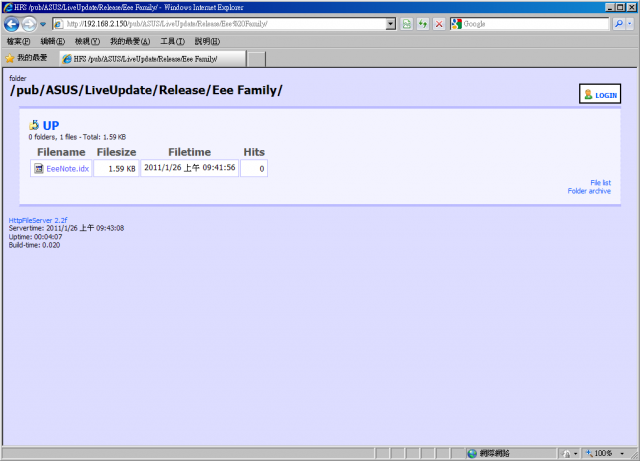The height and width of the screenshot is (461, 640).
Task: Open search provider options dropdown
Action: tap(630, 24)
